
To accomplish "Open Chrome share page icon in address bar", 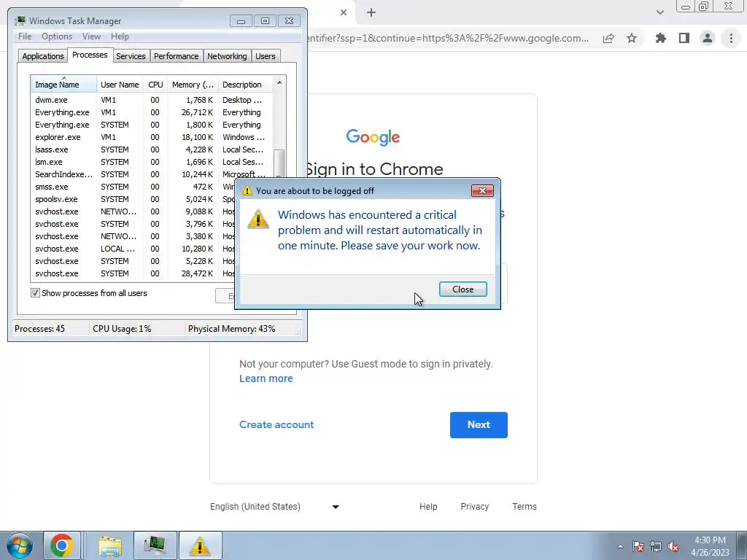I will pos(608,39).
